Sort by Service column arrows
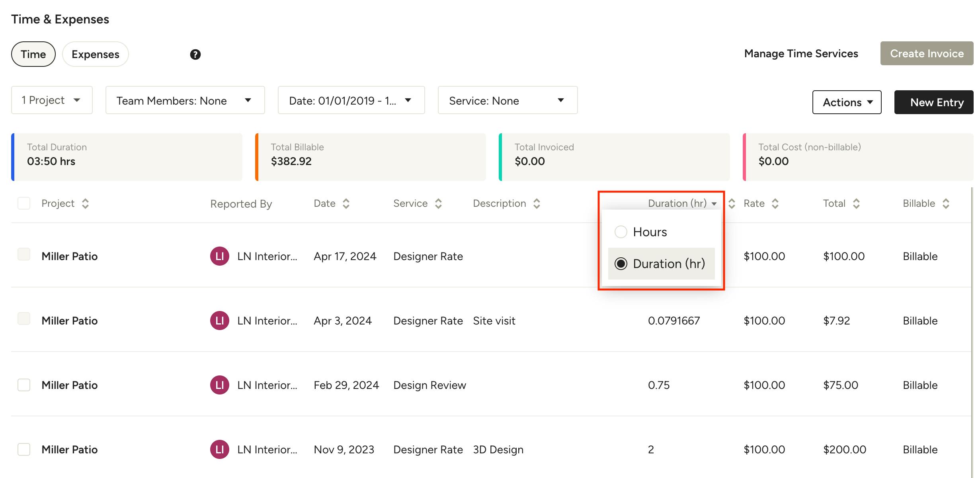Viewport: 980px width, 478px height. [x=438, y=204]
